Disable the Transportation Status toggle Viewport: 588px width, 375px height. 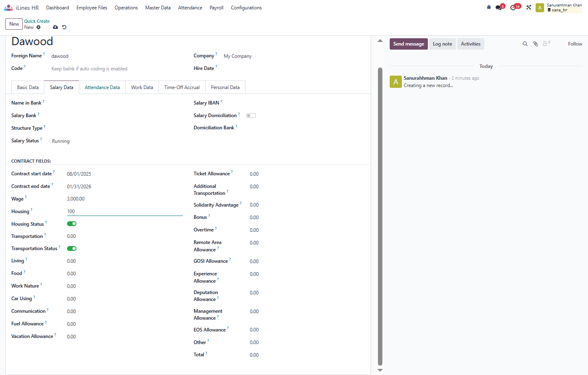coord(72,249)
